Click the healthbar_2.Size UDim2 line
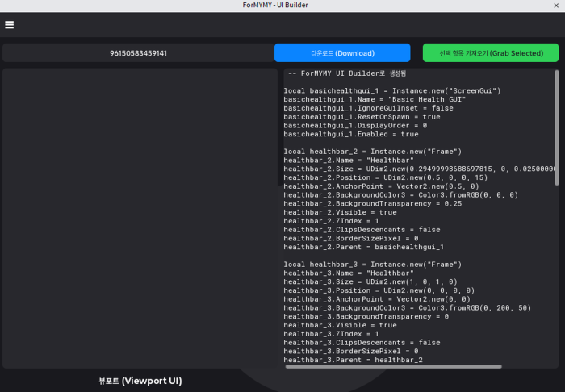The width and height of the screenshot is (565, 392). coord(420,169)
